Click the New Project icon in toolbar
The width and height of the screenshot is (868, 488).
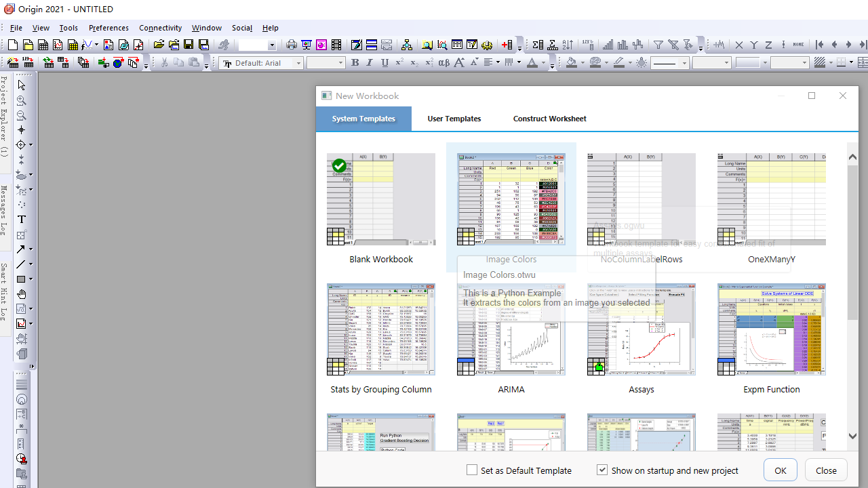13,45
